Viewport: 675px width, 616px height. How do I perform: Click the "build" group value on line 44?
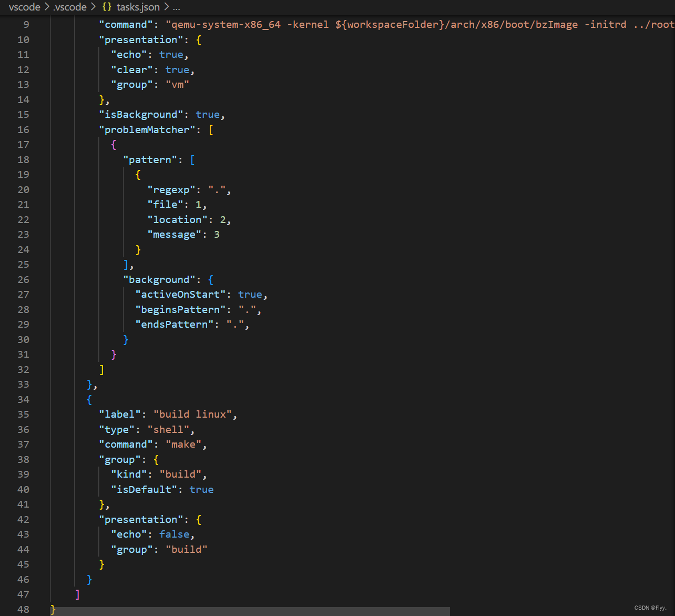pyautogui.click(x=186, y=550)
